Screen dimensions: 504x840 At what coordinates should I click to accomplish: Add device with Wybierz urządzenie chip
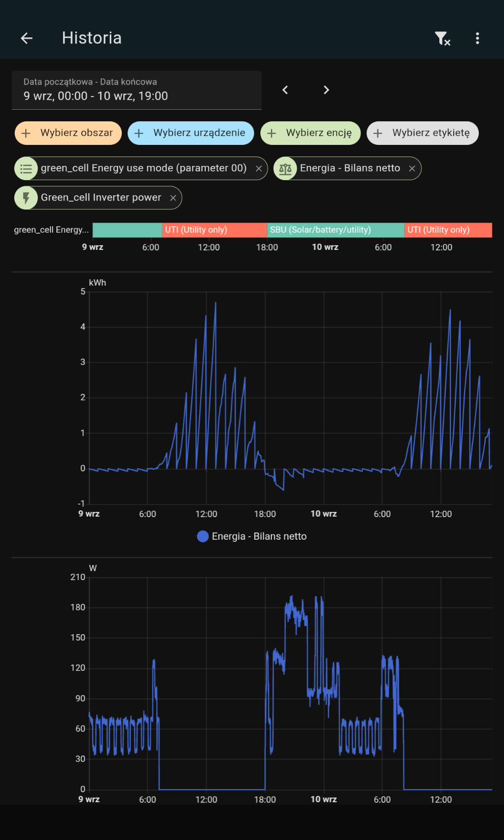pyautogui.click(x=191, y=133)
